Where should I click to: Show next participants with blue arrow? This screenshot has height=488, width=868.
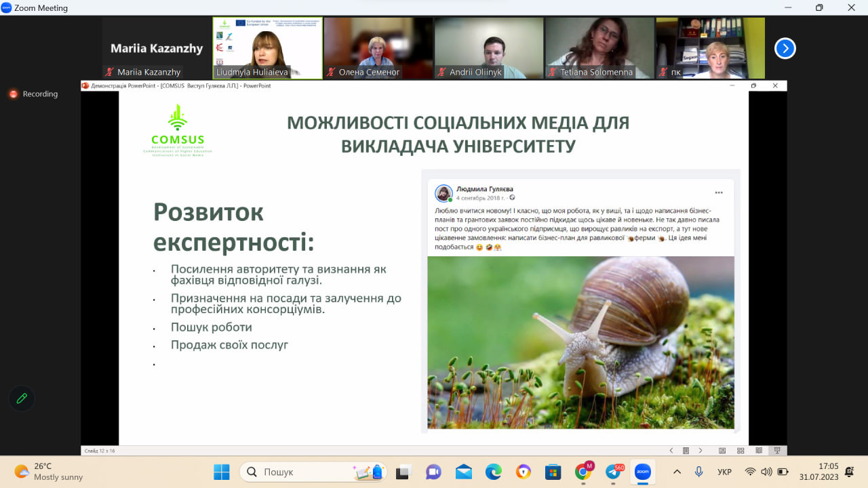tap(785, 48)
